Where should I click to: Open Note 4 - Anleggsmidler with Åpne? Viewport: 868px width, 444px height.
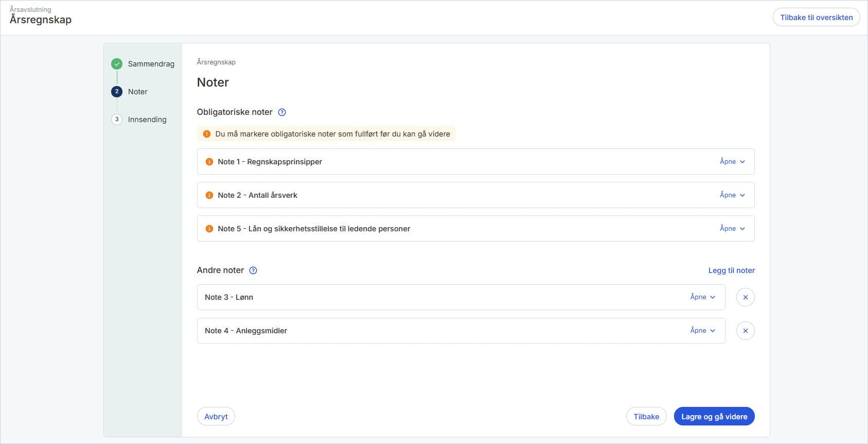point(702,331)
